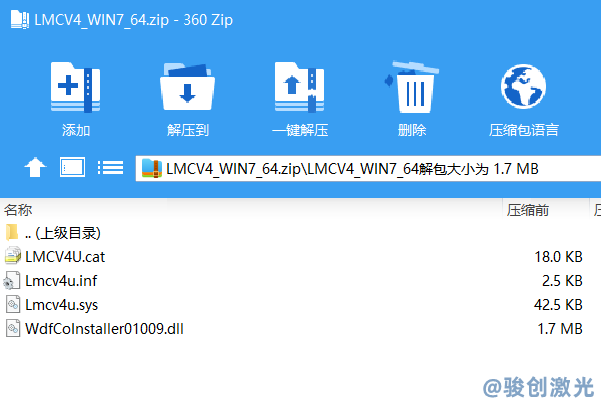Click the 删除 (Delete) trash icon

412,87
